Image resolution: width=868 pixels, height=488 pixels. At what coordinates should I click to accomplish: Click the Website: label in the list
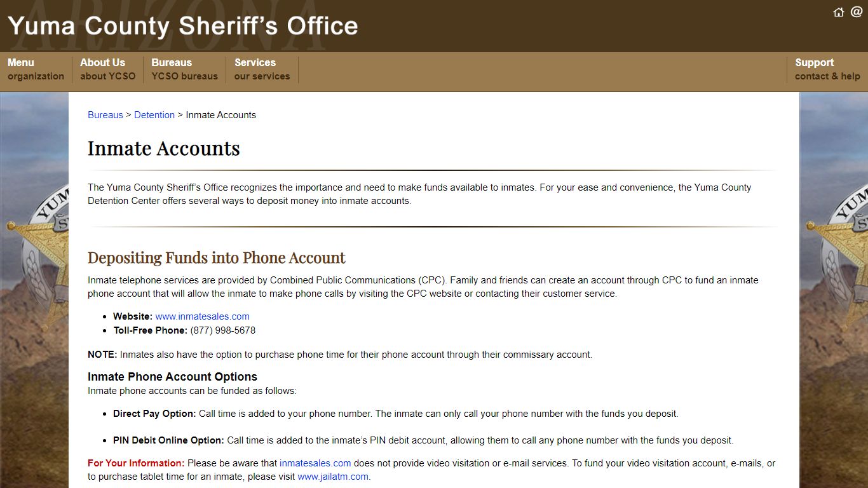point(133,316)
